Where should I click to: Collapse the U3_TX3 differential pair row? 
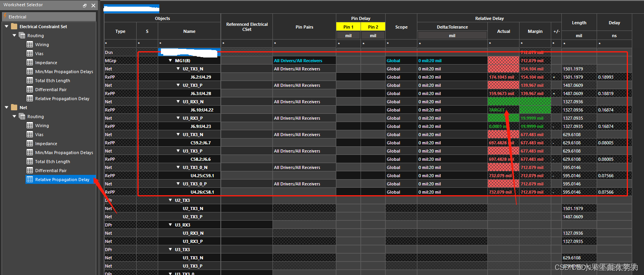(170, 250)
